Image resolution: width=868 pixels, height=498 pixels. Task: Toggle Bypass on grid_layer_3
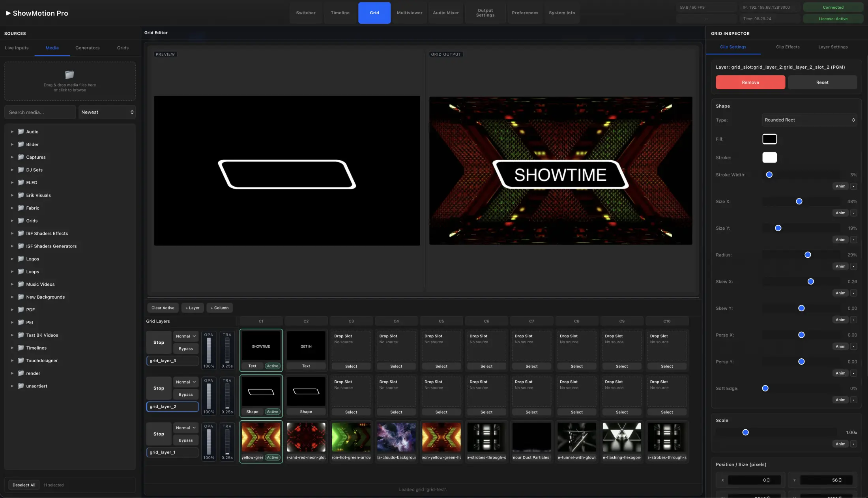click(185, 349)
